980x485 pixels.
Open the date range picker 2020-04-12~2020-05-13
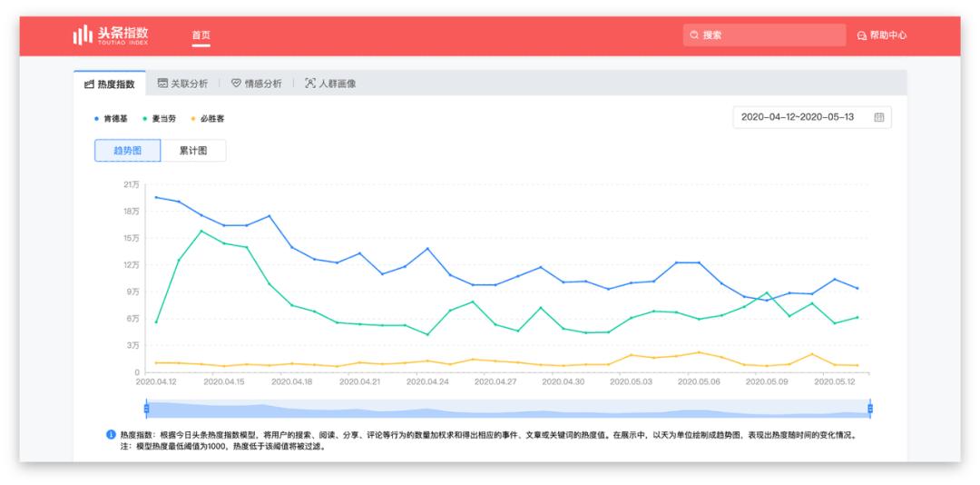pos(812,117)
